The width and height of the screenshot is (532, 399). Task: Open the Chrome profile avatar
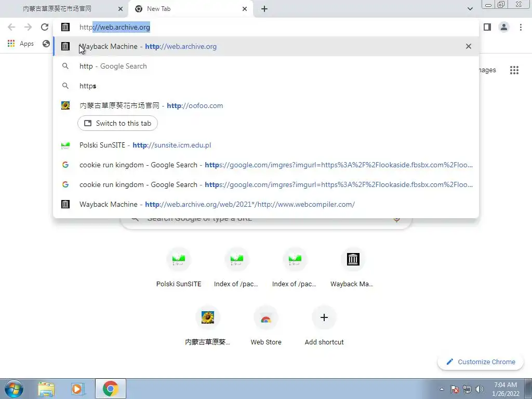pos(504,27)
